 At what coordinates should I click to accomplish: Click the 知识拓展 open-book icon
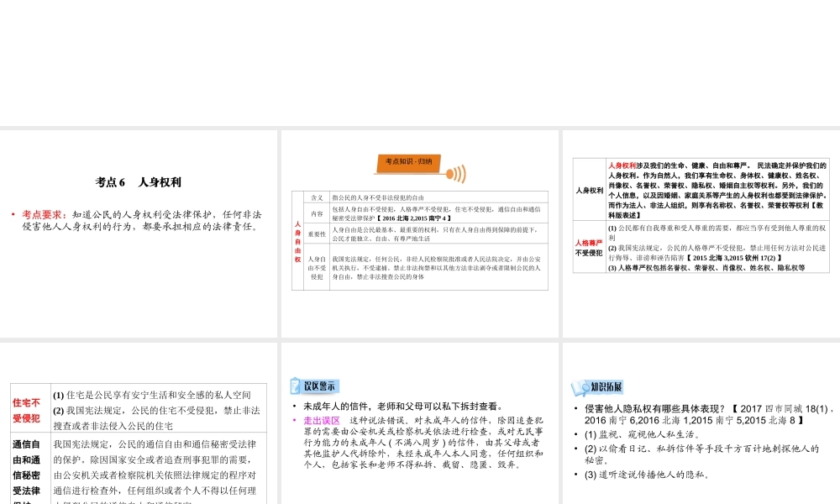coord(580,387)
